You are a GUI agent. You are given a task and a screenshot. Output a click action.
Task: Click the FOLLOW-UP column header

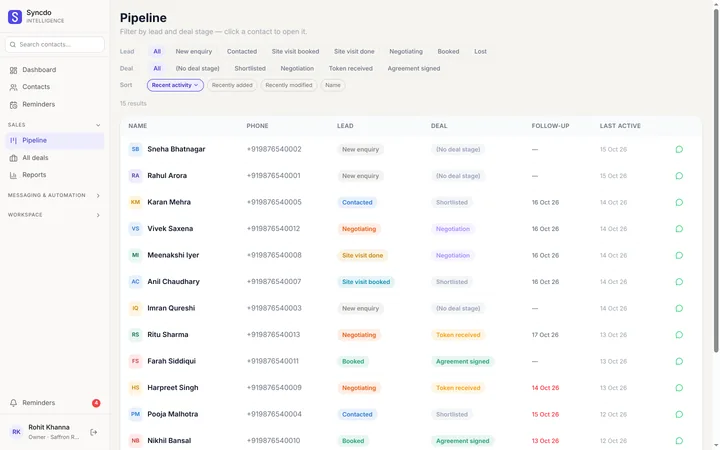tap(550, 126)
